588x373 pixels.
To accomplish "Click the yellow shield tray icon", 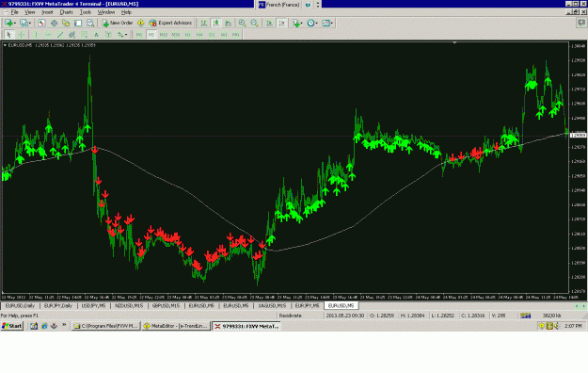I will (x=542, y=326).
